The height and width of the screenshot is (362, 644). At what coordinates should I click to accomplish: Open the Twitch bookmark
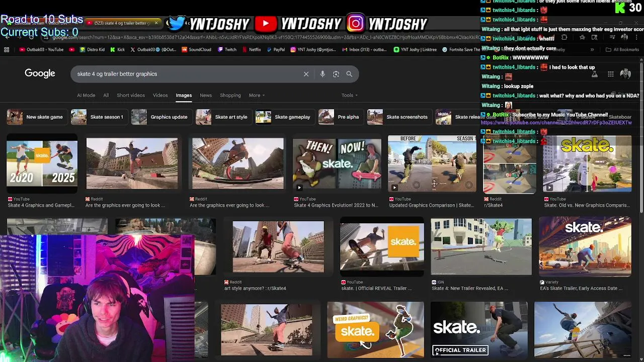click(x=227, y=50)
